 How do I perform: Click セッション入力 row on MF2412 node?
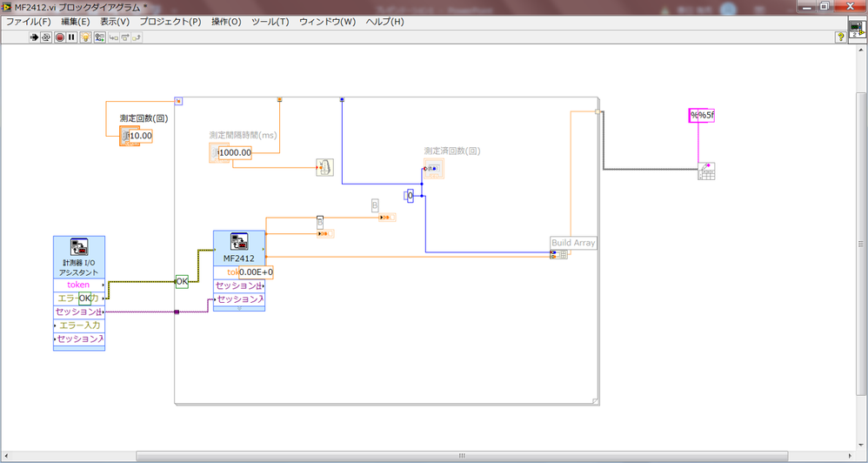coord(239,299)
